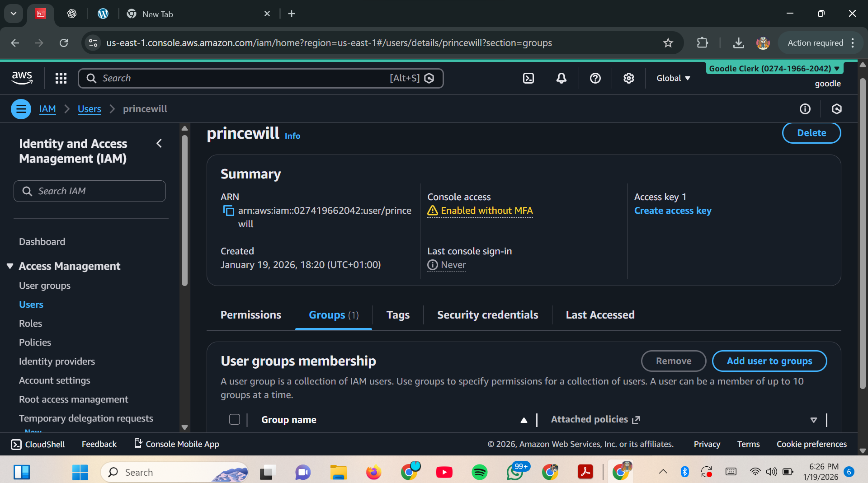Image resolution: width=868 pixels, height=483 pixels.
Task: View site information icon in address bar
Action: 93,43
